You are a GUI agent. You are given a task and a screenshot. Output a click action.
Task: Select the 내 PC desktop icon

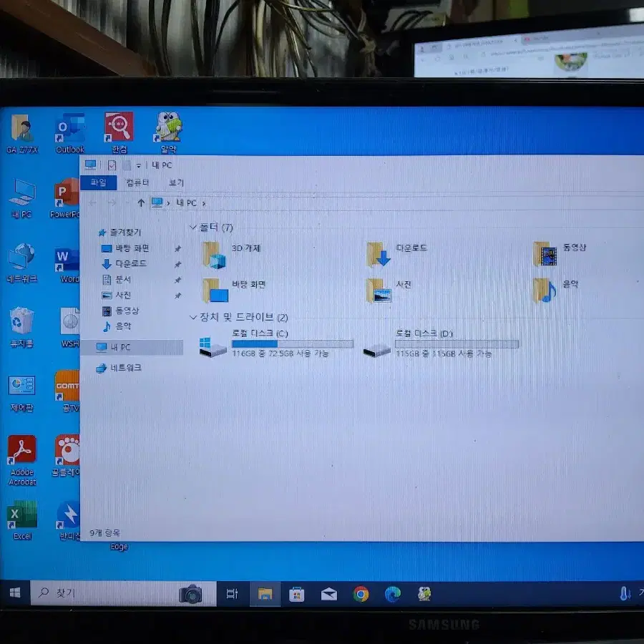(x=21, y=198)
